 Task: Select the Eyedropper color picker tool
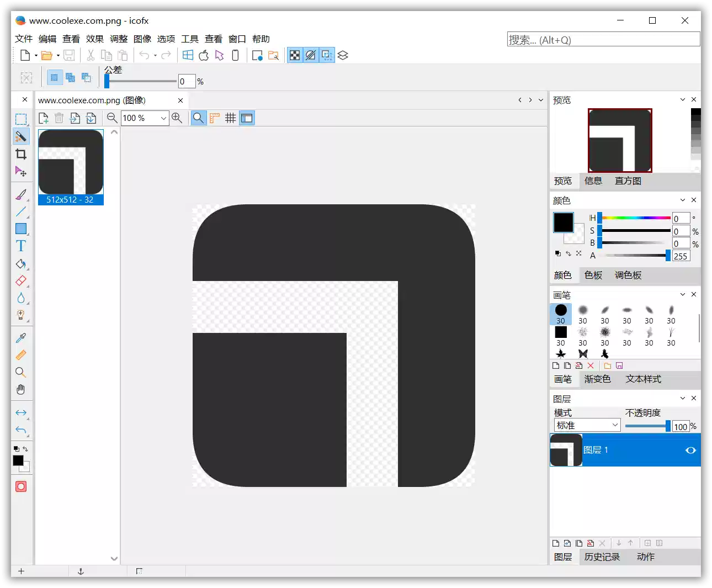[x=21, y=337]
